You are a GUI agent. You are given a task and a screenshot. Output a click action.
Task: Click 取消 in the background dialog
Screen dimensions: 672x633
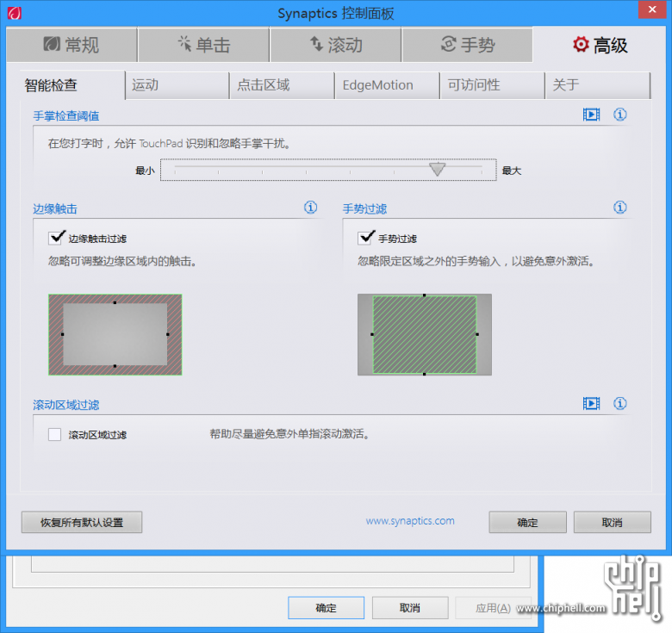(x=410, y=608)
